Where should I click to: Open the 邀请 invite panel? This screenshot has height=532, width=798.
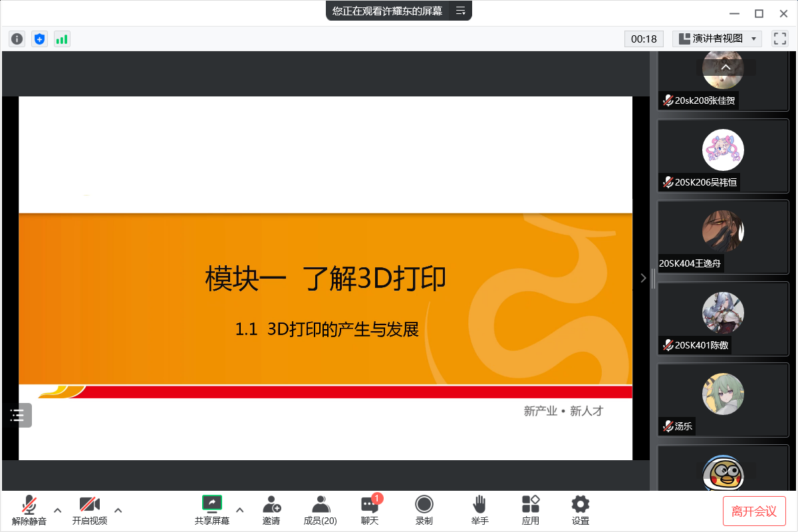[x=271, y=510]
